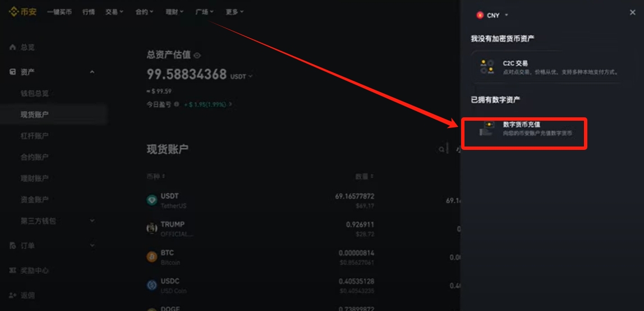Toggle total asset value visibility eye
Screen dimensions: 644x311
(x=197, y=55)
